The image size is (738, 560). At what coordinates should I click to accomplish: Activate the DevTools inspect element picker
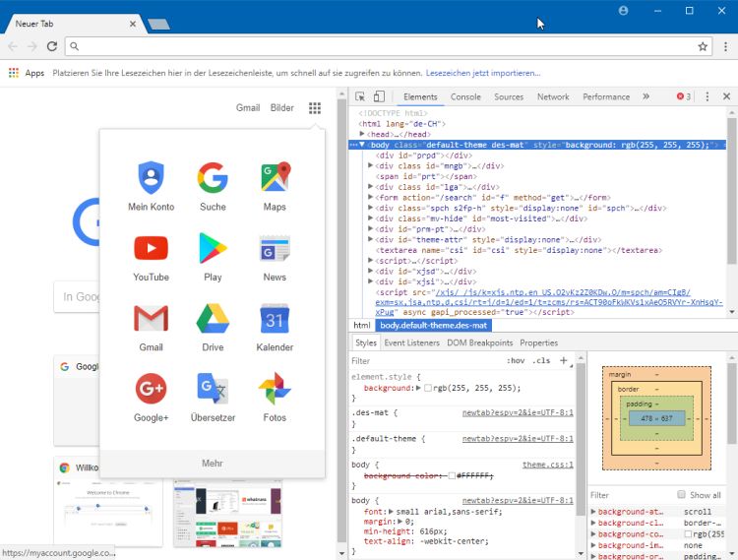point(361,96)
